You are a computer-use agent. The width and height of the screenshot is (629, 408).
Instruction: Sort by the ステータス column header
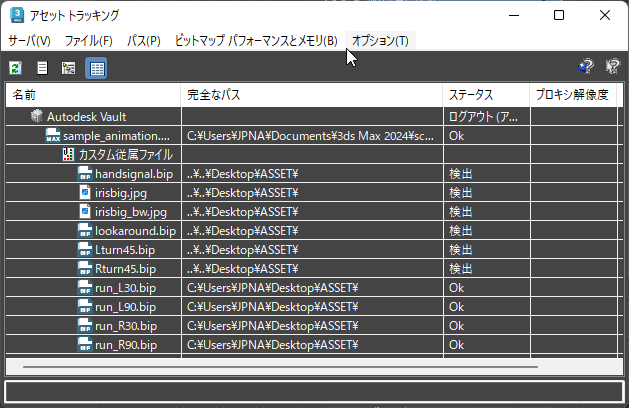point(486,95)
